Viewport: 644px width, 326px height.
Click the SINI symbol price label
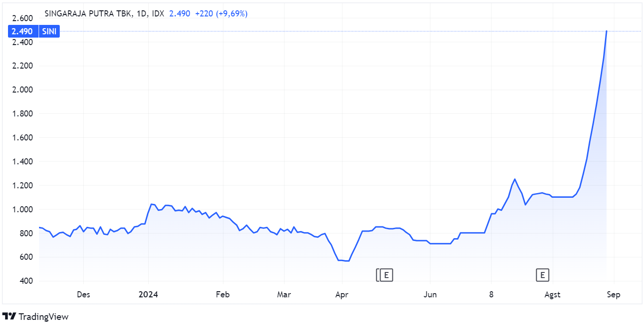tap(48, 31)
